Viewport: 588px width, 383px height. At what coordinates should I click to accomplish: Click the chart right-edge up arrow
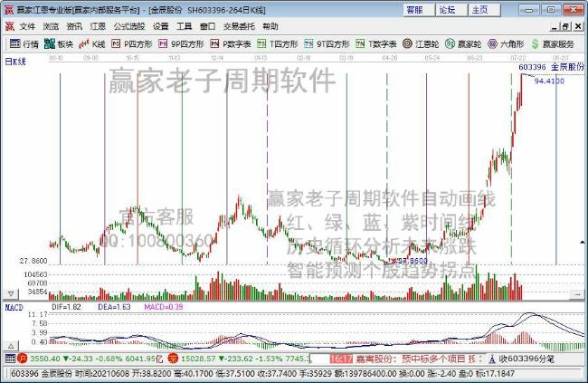582,242
